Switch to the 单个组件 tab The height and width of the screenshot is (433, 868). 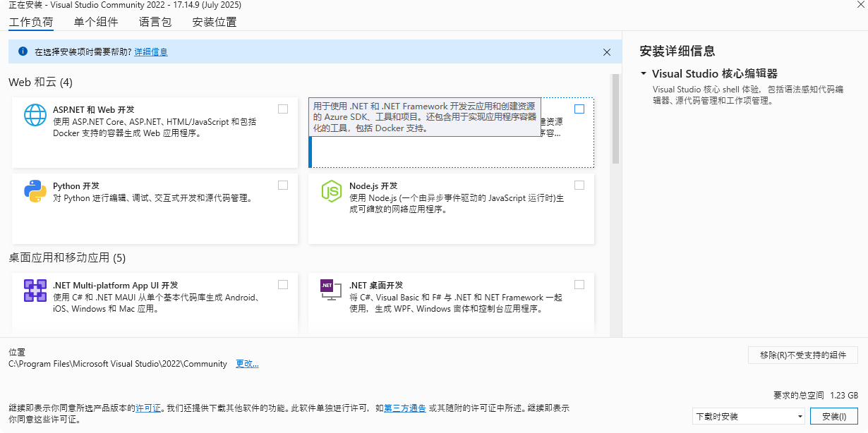click(96, 22)
